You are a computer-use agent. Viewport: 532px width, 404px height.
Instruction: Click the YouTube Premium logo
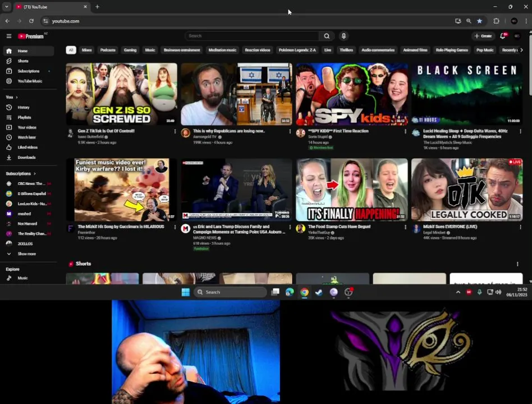31,36
